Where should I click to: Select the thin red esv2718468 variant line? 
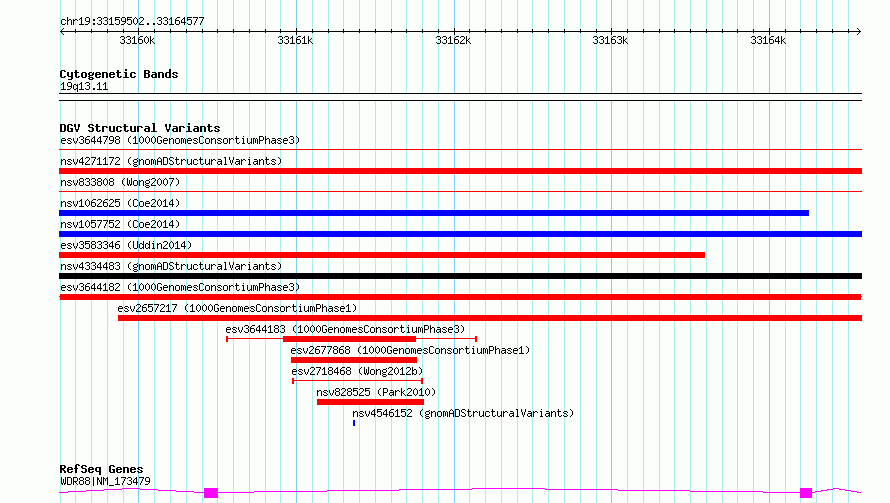(358, 381)
